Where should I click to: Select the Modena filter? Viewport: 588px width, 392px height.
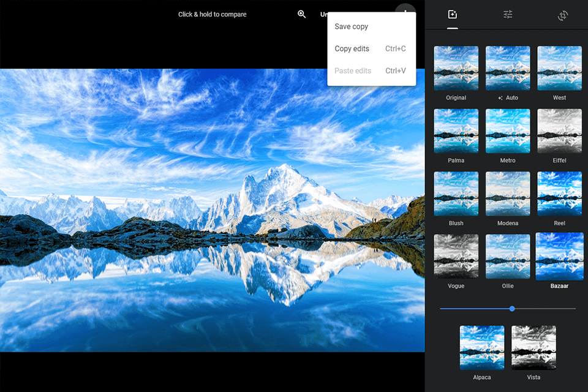[507, 194]
